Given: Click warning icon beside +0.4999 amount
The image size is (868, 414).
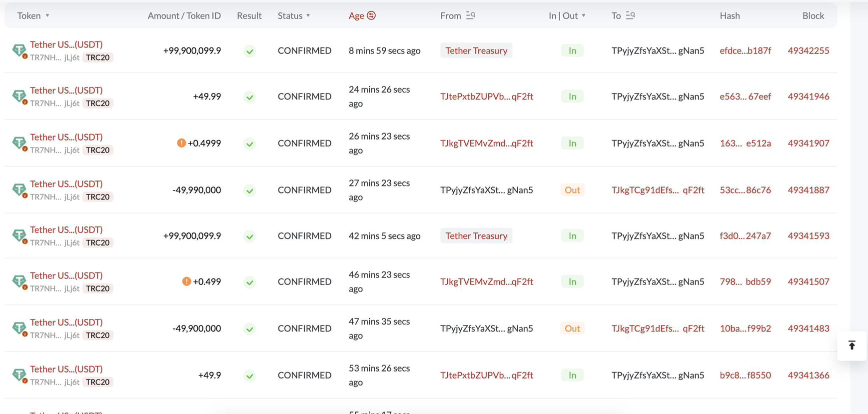Looking at the screenshot, I should [x=181, y=143].
